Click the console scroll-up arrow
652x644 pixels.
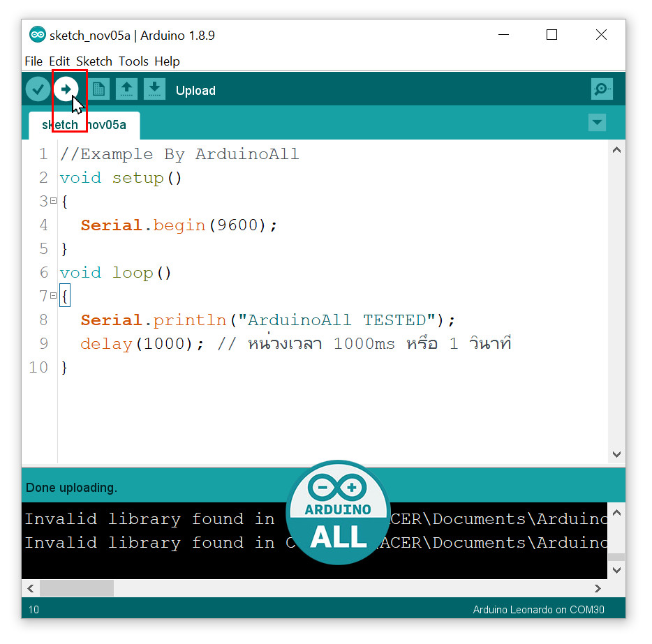pos(616,513)
